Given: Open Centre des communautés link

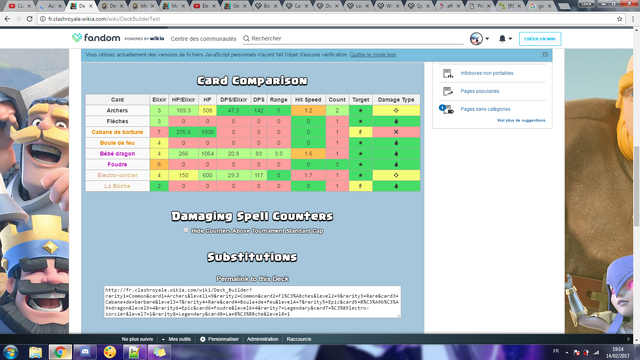Looking at the screenshot, I should pyautogui.click(x=203, y=39).
